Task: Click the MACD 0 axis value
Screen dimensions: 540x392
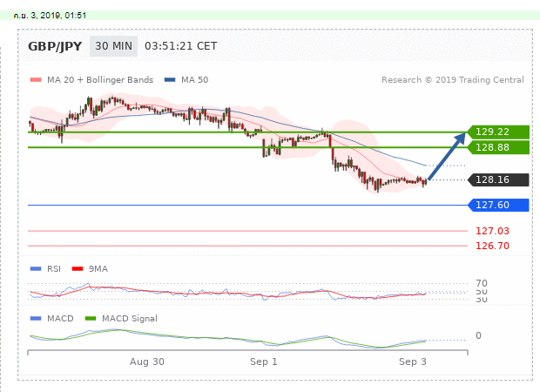Action: tap(478, 335)
